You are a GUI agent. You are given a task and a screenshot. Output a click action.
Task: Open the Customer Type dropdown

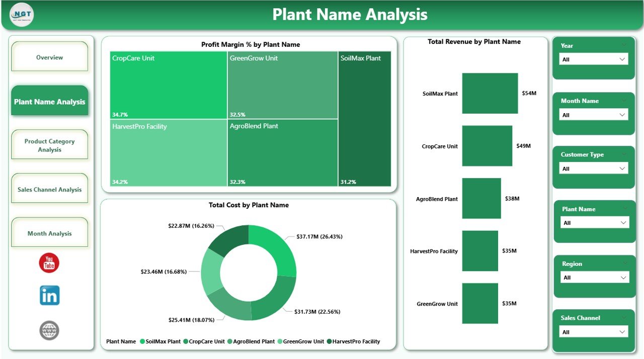pyautogui.click(x=624, y=168)
